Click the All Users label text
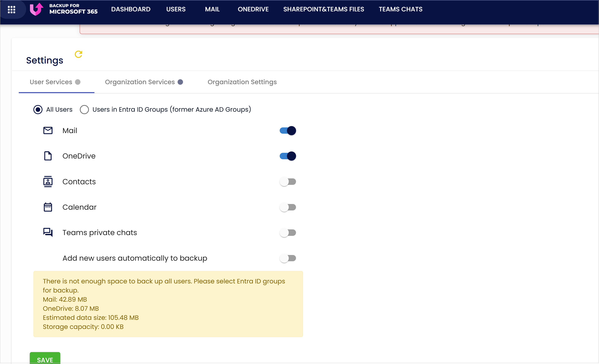The width and height of the screenshot is (599, 364). tap(59, 109)
